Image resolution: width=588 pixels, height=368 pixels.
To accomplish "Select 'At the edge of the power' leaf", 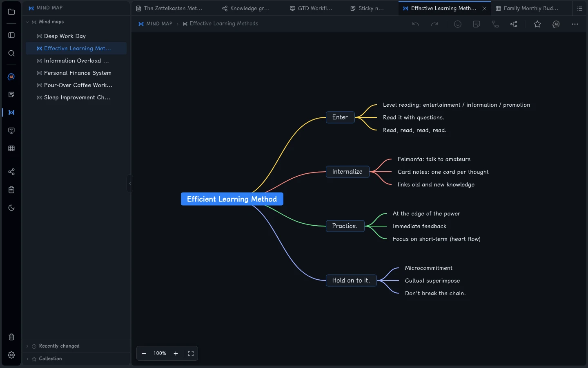I will point(426,214).
